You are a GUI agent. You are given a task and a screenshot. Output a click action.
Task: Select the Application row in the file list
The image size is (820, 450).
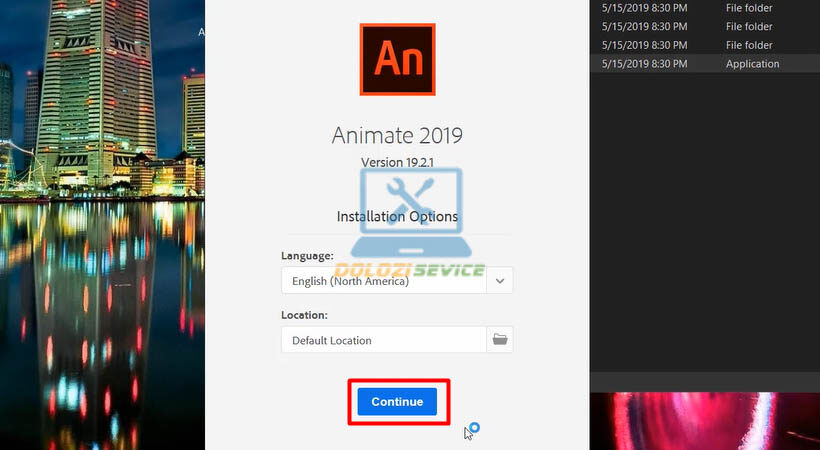(x=705, y=64)
